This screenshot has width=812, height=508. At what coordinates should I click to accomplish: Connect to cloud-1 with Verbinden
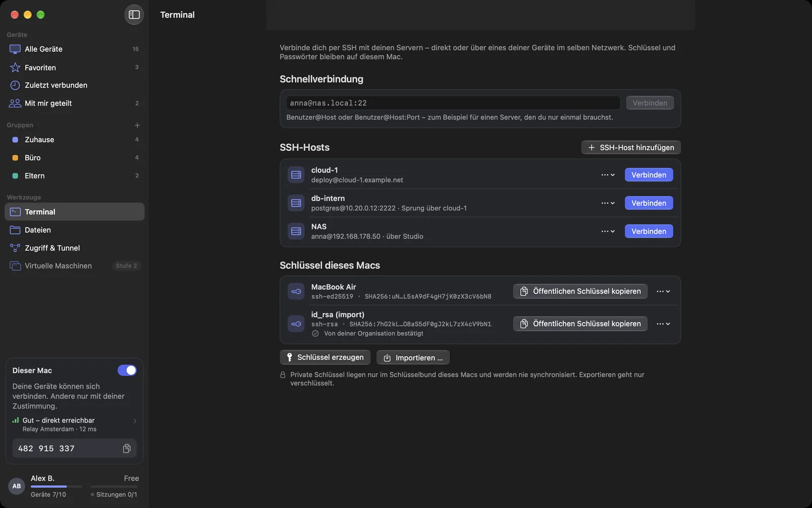pos(649,175)
